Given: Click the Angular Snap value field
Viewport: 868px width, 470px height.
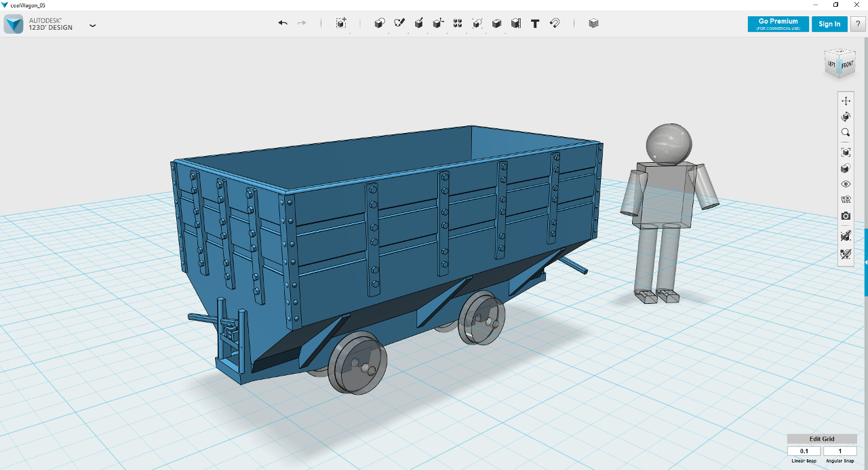Looking at the screenshot, I should coord(840,451).
